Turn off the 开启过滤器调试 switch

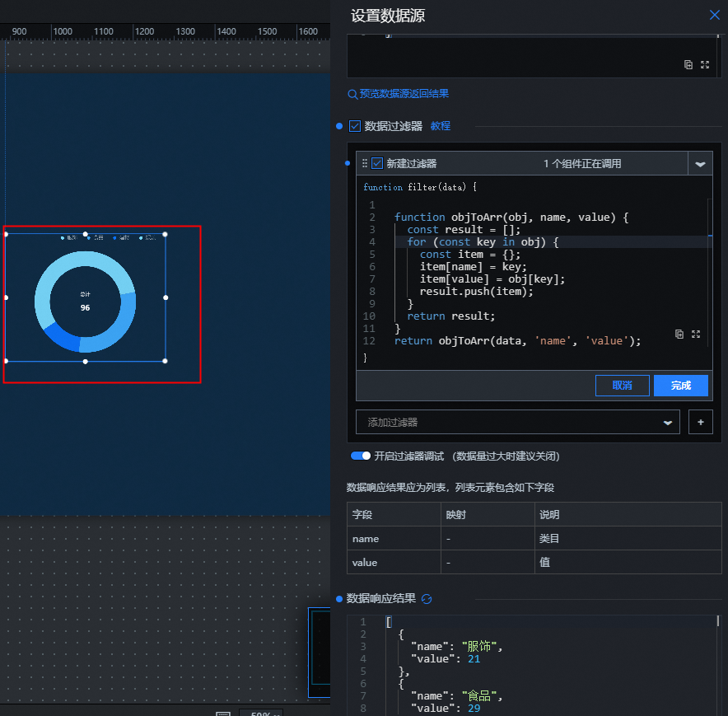click(361, 456)
